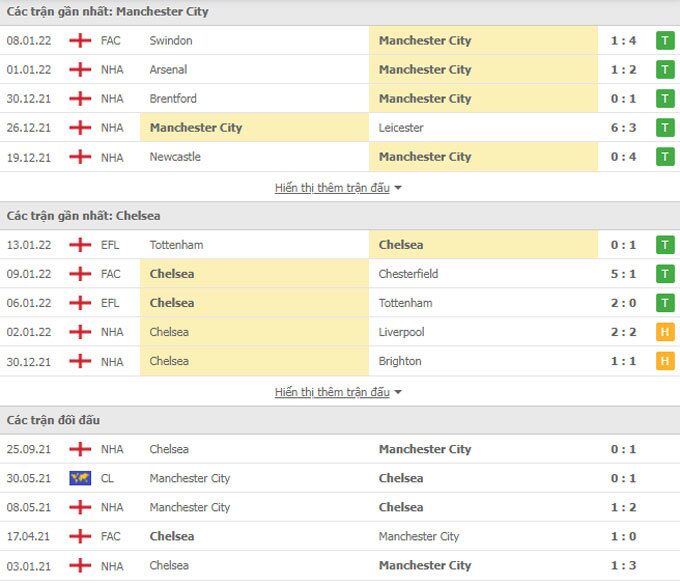Click orange H badge for Brighton match
Screen dimensions: 680x585
[x=665, y=361]
